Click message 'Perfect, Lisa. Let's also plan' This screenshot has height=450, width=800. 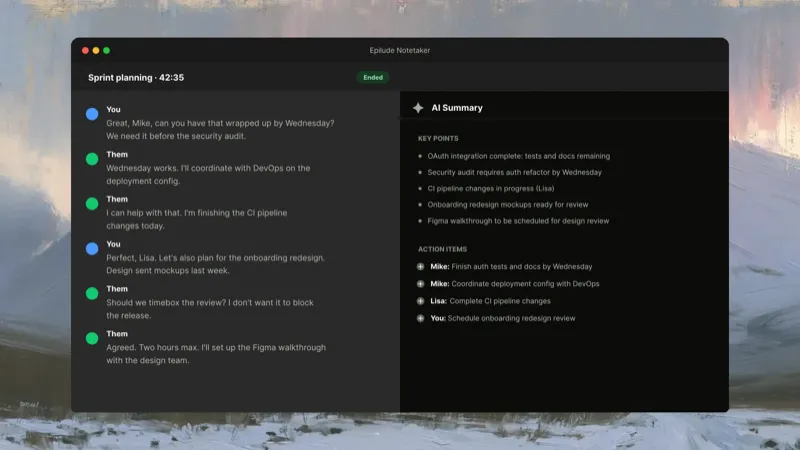[215, 264]
